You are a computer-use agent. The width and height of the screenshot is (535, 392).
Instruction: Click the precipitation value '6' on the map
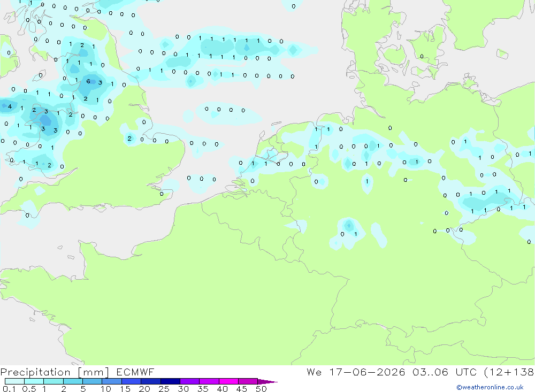[x=88, y=81]
